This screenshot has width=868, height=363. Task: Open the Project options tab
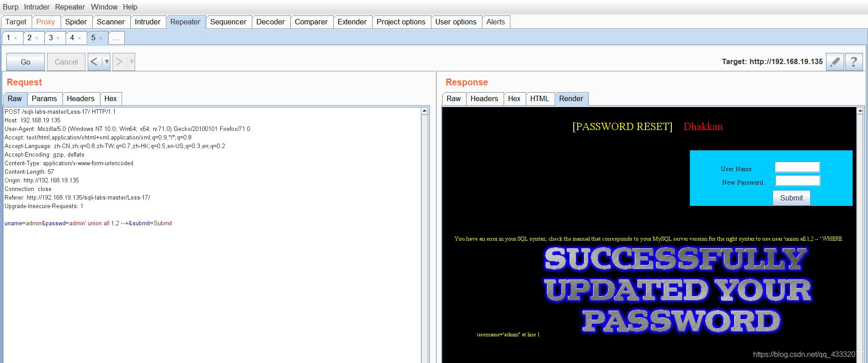pos(401,22)
